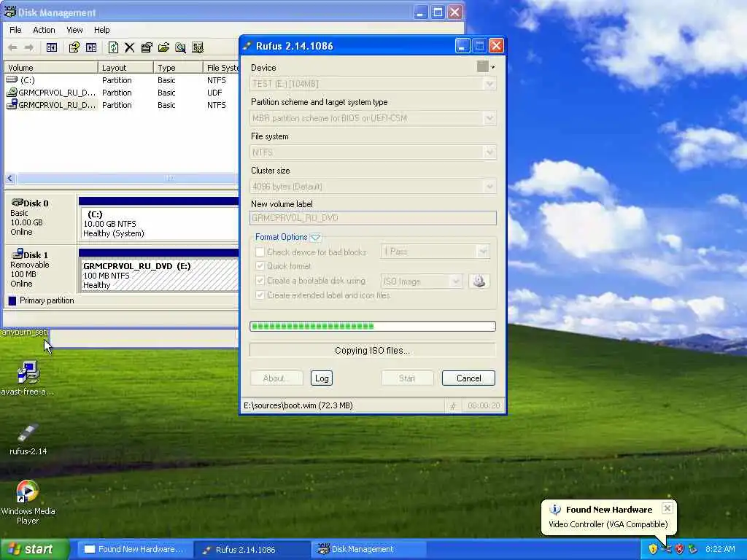Image resolution: width=747 pixels, height=560 pixels.
Task: Open the Properties toolbar icon
Action: (x=147, y=47)
